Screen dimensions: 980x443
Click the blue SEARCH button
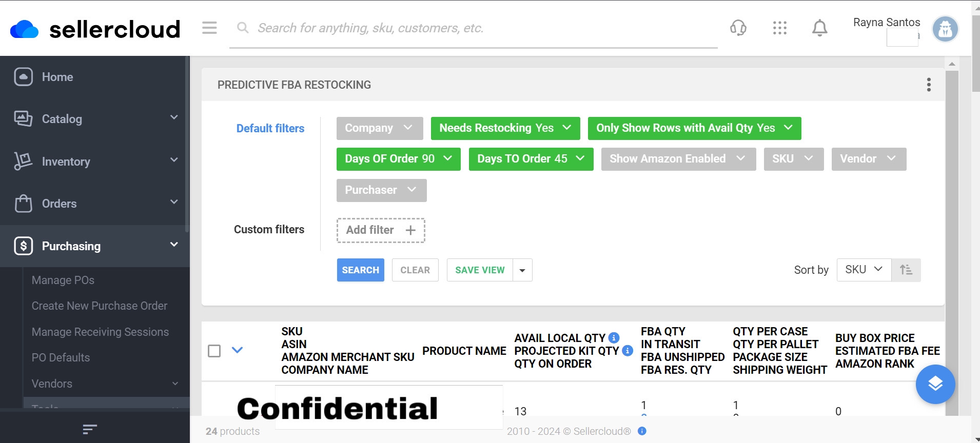361,270
